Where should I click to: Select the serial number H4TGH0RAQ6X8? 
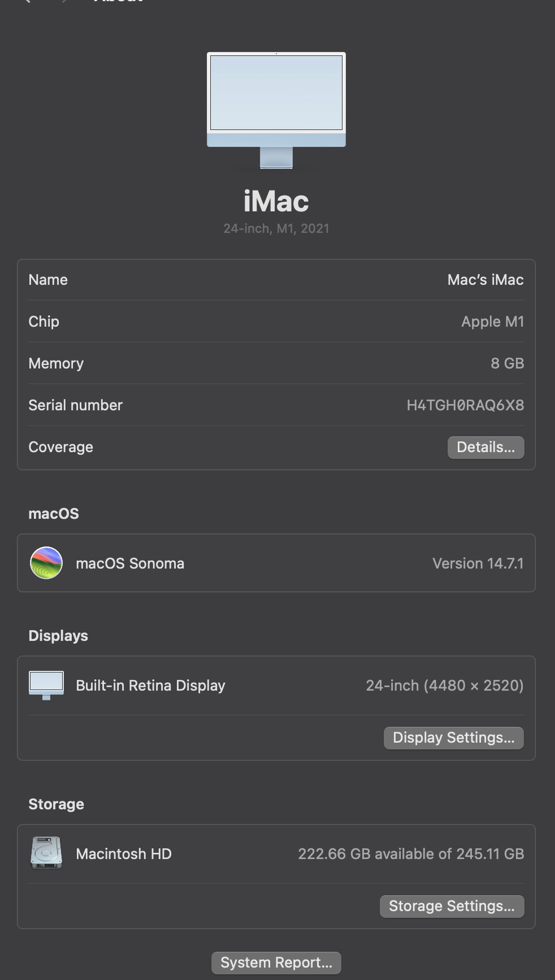465,405
